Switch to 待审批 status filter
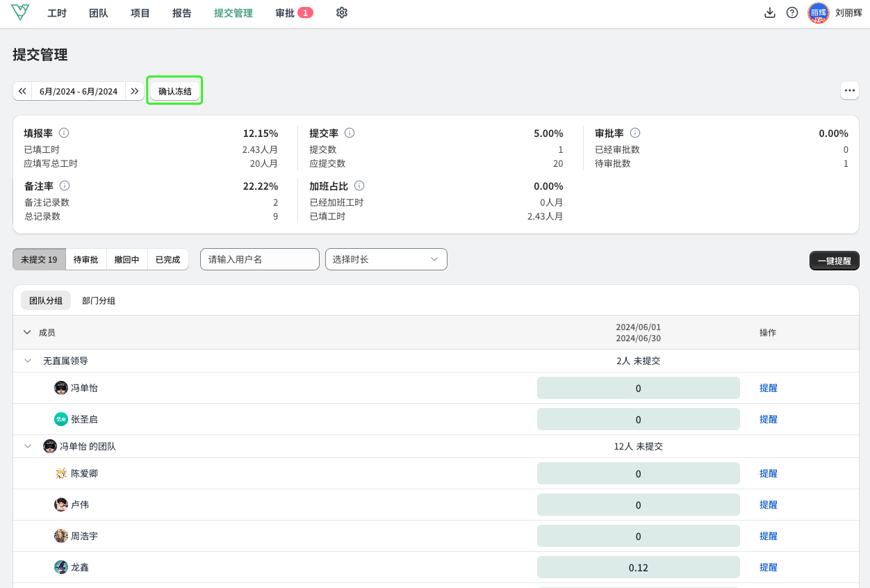Screen dimensions: 870x588 [x=86, y=259]
